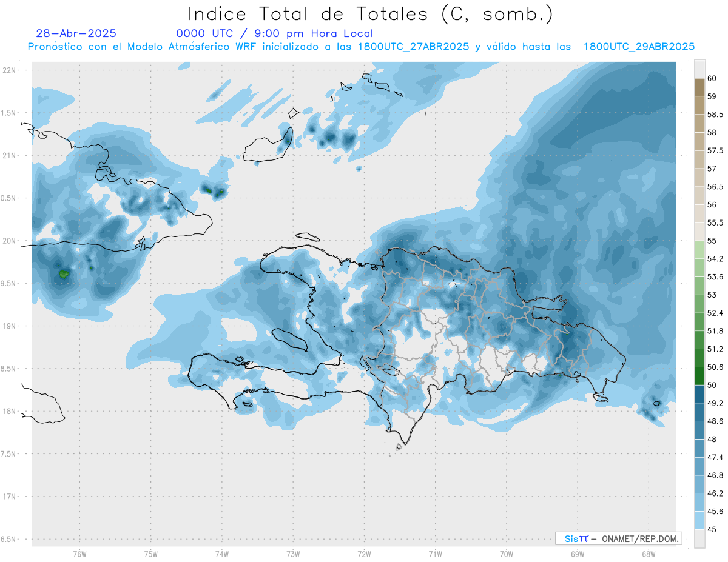
Task: Click the colorbar label "45.6"
Action: [x=715, y=512]
